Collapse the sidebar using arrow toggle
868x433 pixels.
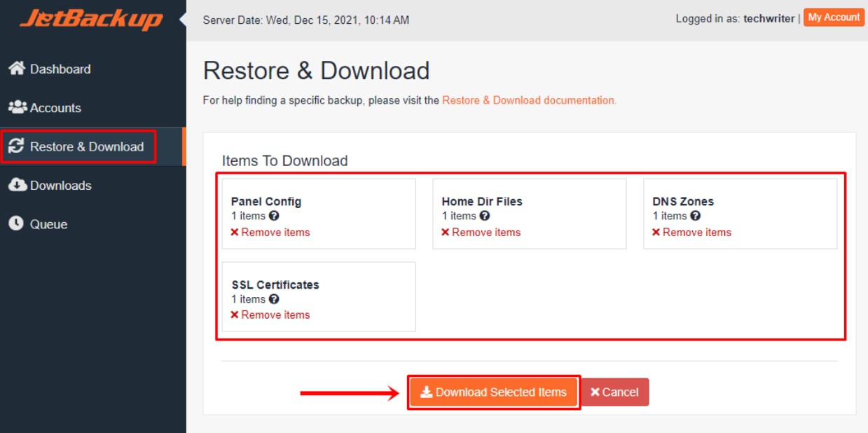(183, 19)
